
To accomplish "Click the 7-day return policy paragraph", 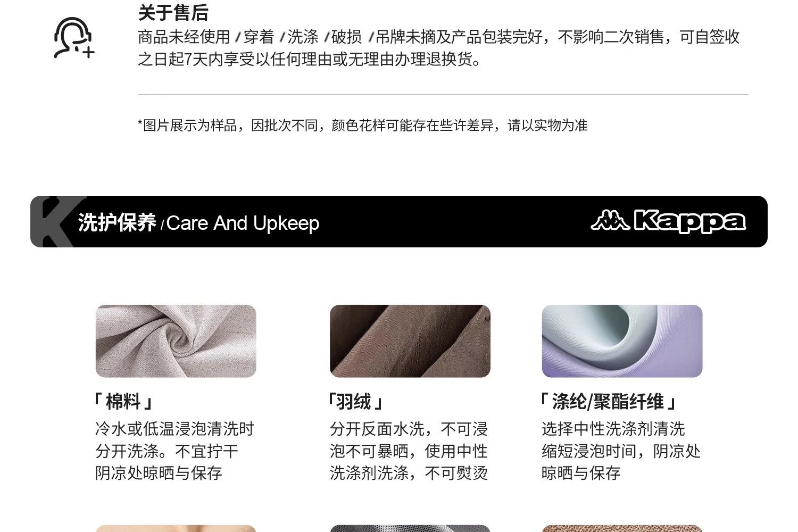I will click(439, 48).
